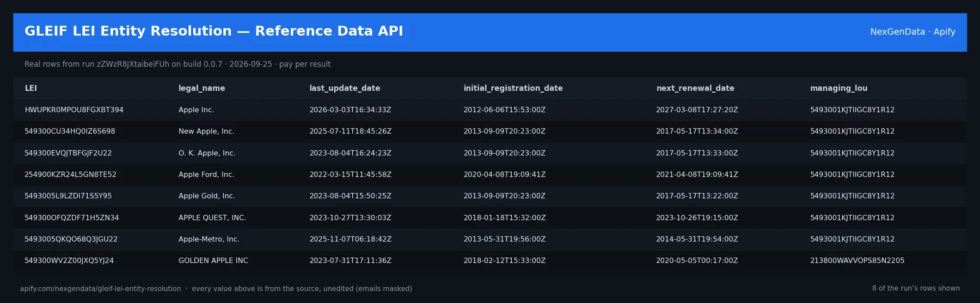Select the LEI HWUPKR0MPOU8FGXBT394
This screenshot has width=980, height=303.
coord(74,110)
